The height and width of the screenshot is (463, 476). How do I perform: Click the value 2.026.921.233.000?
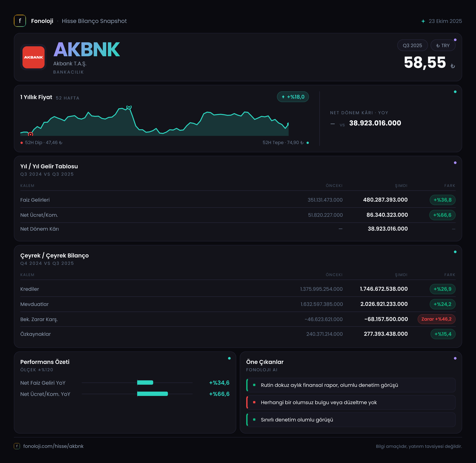[384, 304]
